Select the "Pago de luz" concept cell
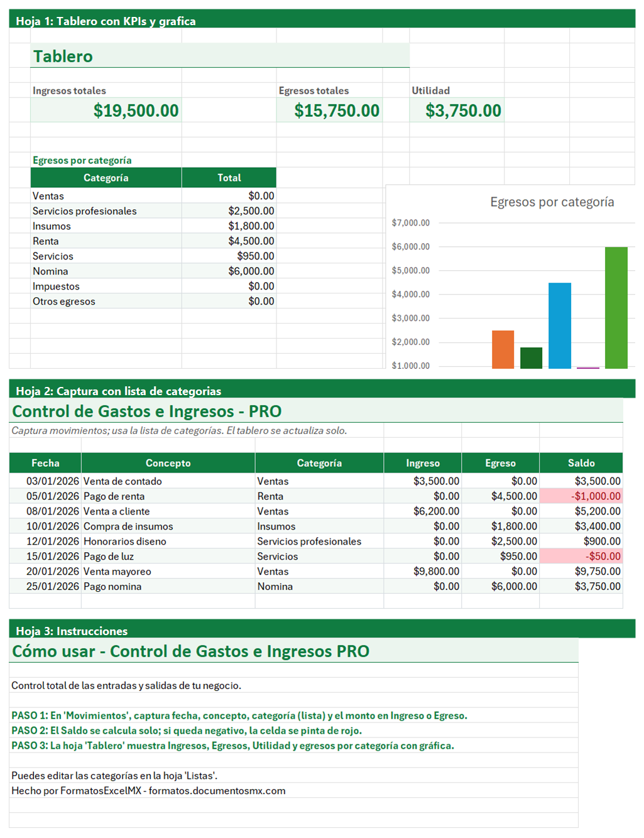The width and height of the screenshot is (644, 838). 168,557
